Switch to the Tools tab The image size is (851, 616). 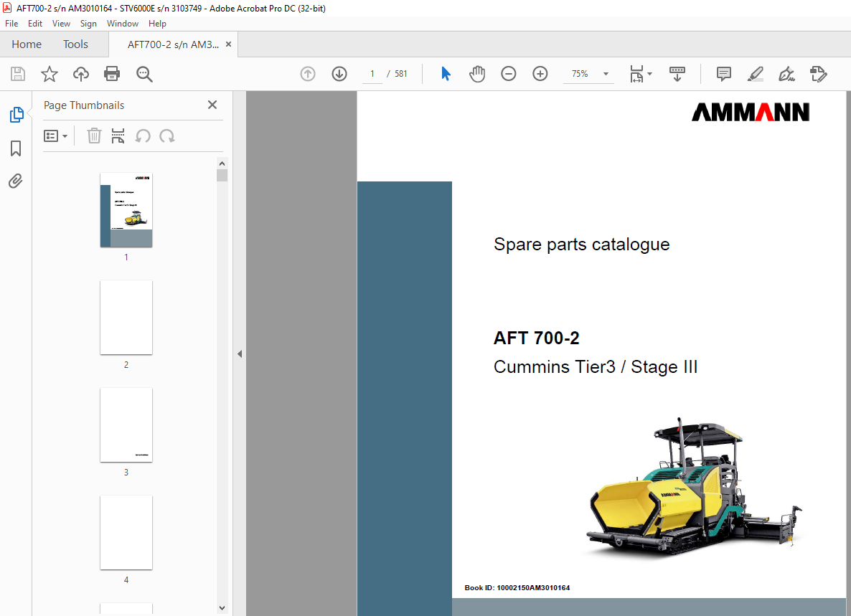[75, 44]
